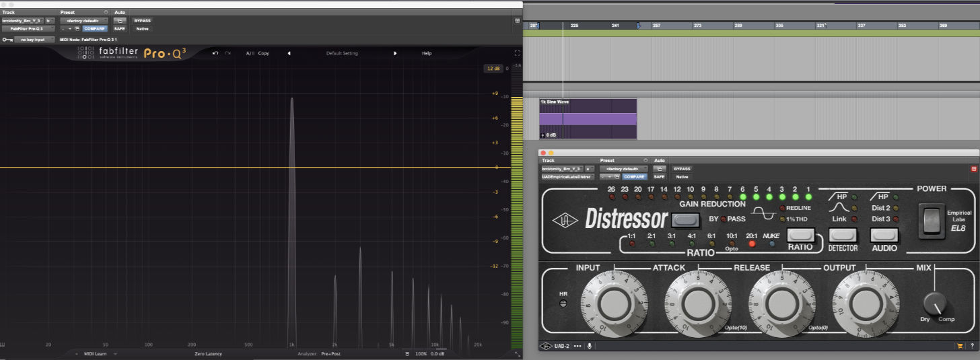Viewport: 980px width, 360px height.
Task: Switch Pro-Q 3 A/B state
Action: (249, 53)
